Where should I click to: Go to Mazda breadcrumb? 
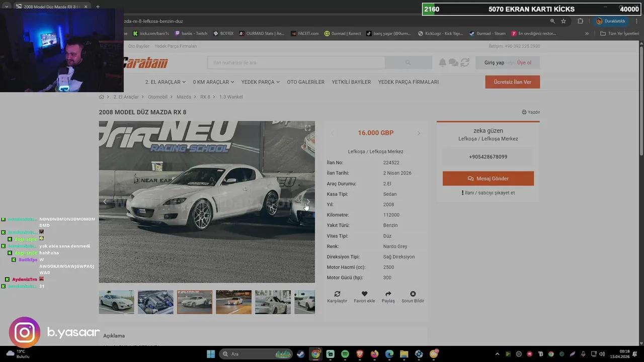click(x=184, y=97)
